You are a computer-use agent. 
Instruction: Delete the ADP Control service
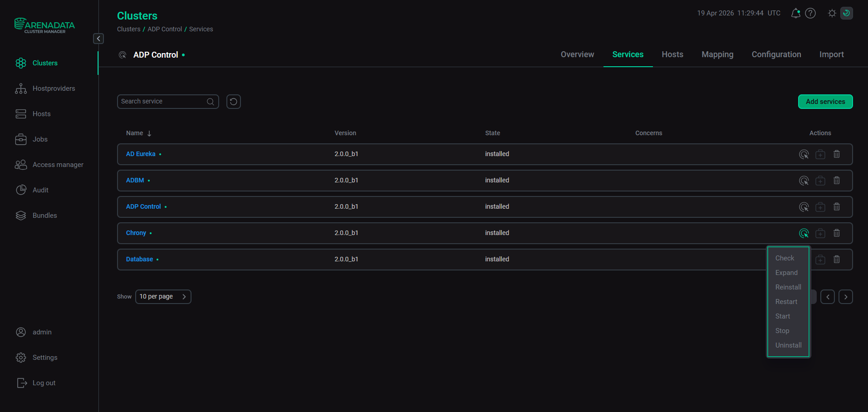pos(837,207)
